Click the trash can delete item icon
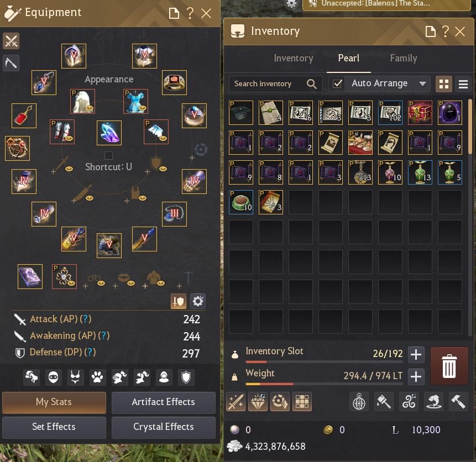This screenshot has height=462, width=476. pos(449,366)
